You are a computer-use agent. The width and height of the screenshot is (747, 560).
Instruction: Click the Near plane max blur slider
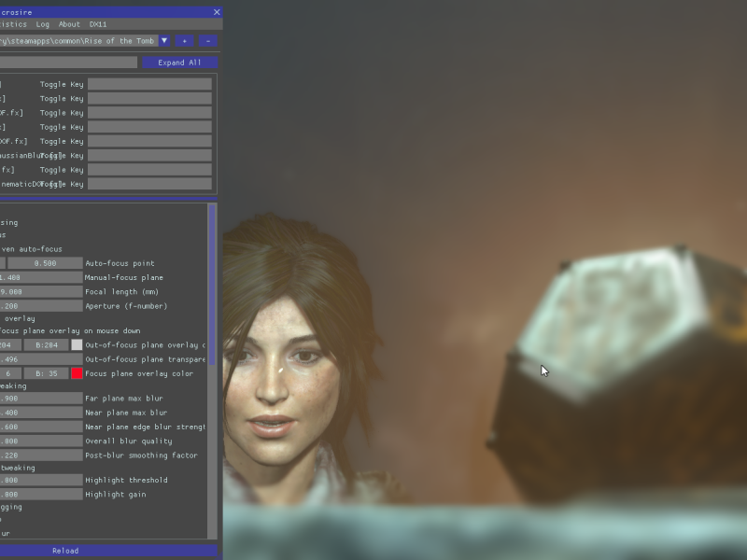coord(41,413)
